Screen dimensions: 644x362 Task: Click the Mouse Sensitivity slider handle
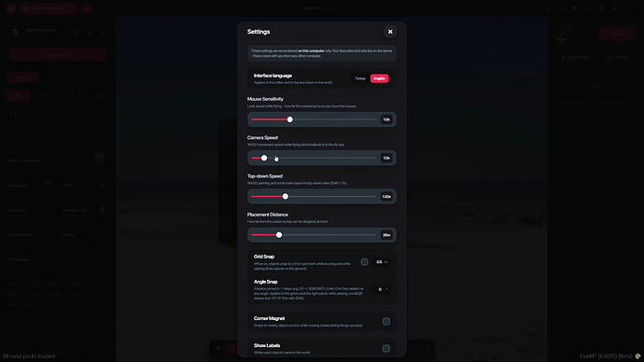tap(290, 119)
